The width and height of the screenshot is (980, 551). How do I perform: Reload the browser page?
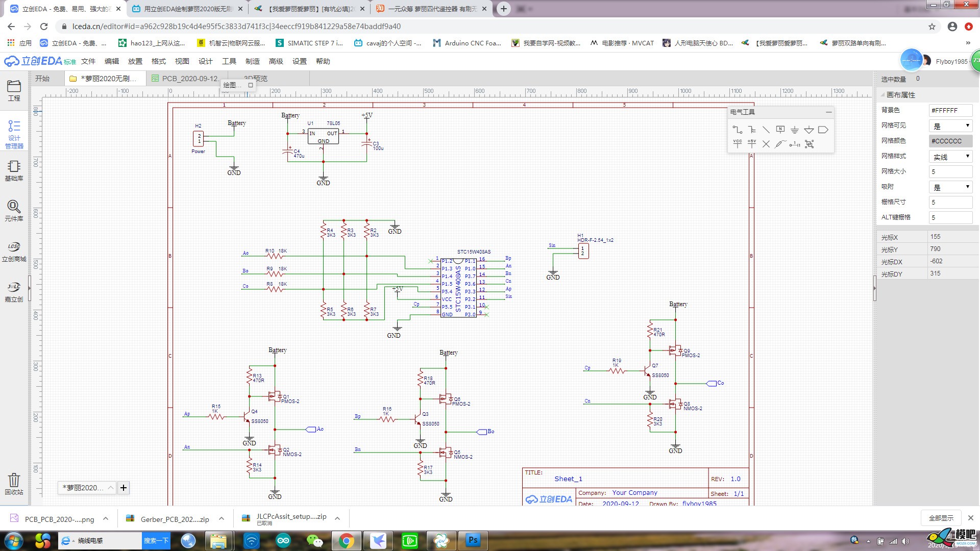tap(44, 27)
